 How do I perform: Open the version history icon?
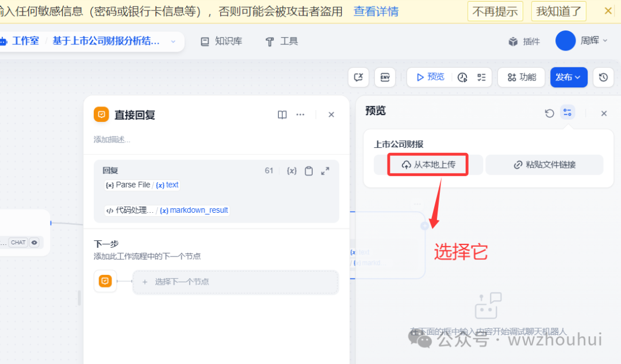tap(603, 77)
